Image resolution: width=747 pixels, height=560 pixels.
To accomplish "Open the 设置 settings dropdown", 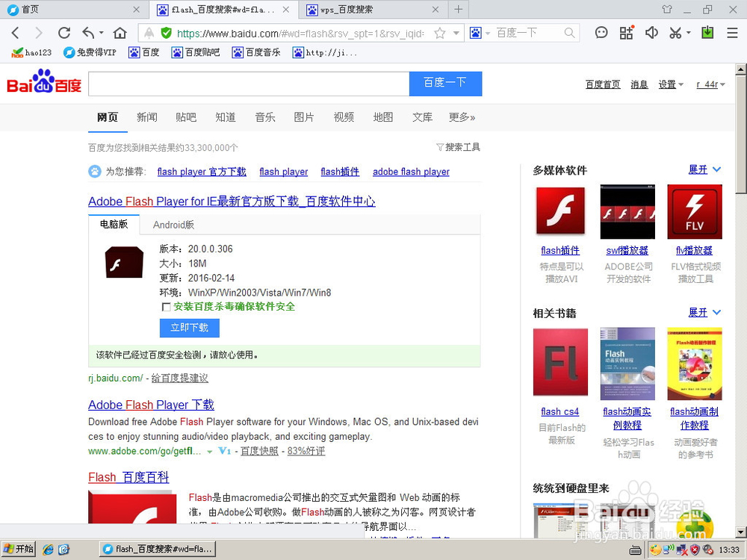I will click(671, 84).
